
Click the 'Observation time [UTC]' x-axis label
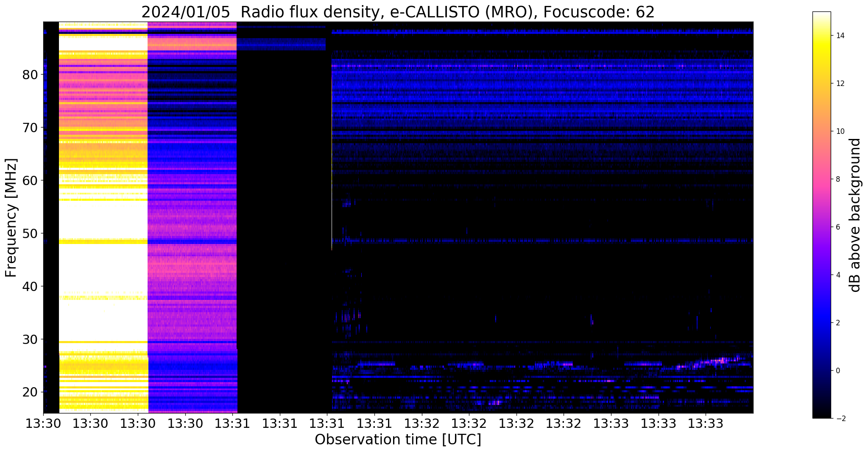coord(398,439)
